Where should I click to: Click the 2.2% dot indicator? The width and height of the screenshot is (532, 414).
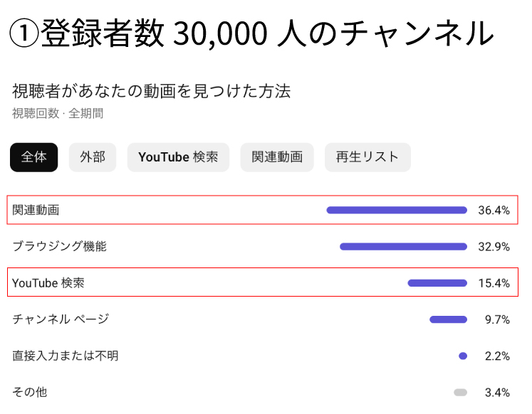tap(463, 356)
